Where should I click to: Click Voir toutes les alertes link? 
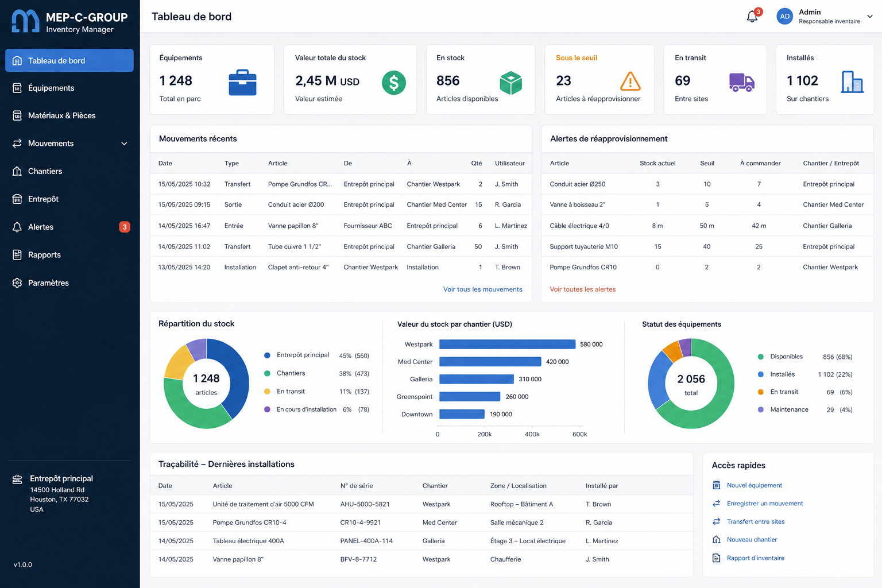(x=582, y=289)
